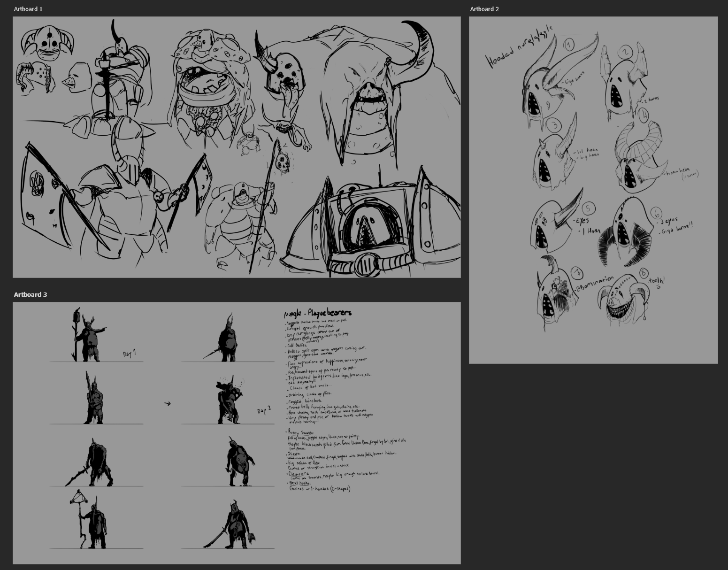Image resolution: width=728 pixels, height=570 pixels.
Task: Click the 'Meat hooks' note heading
Action: (x=299, y=483)
